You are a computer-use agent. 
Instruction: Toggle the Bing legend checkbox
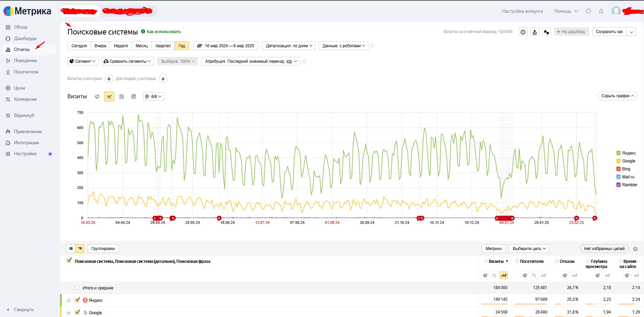pos(618,169)
